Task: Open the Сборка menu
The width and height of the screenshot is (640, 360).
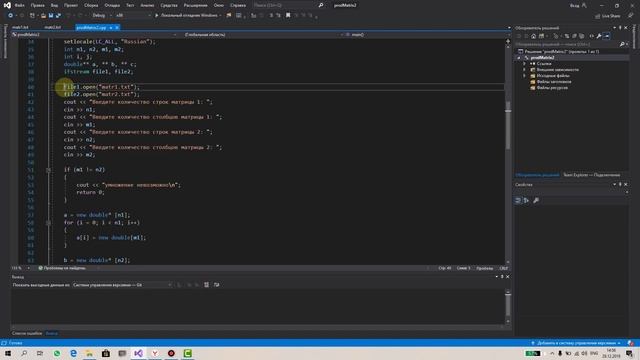Action: [x=91, y=5]
